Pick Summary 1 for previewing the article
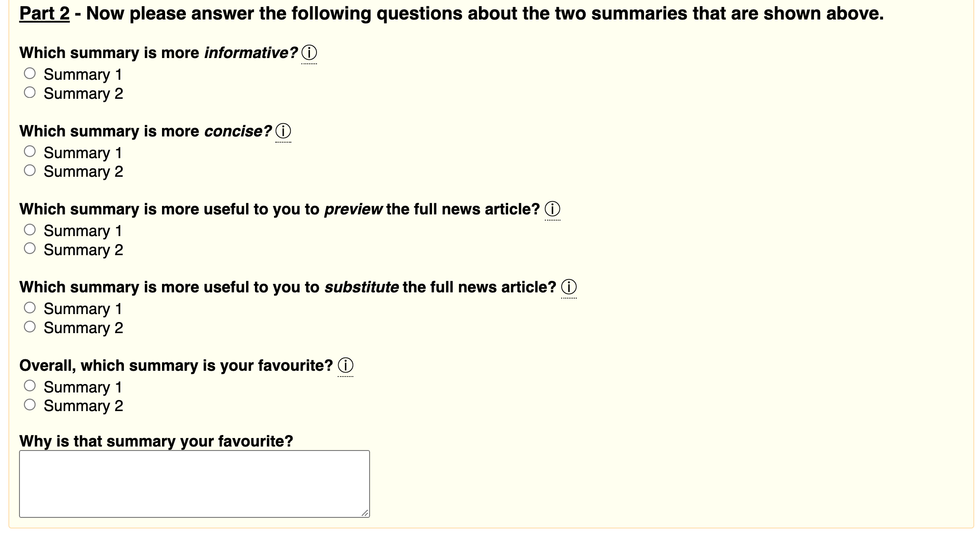 point(30,229)
